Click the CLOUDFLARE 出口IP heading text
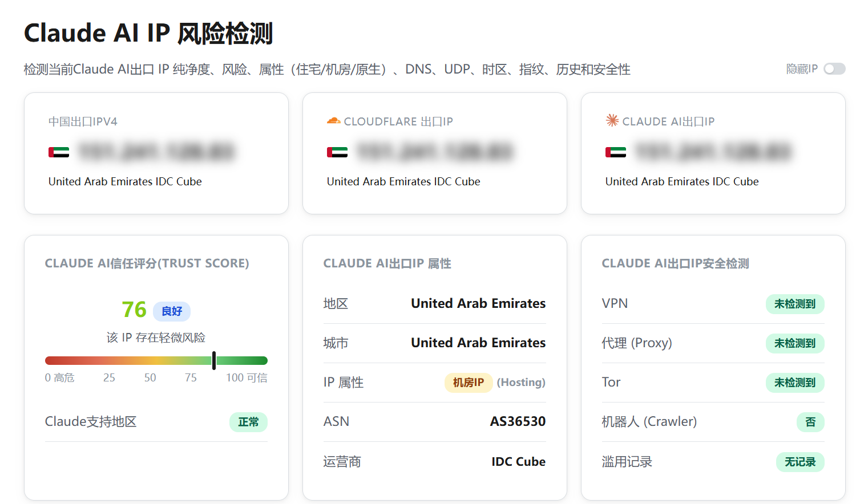Screen dimensions: 856x504 (398, 121)
